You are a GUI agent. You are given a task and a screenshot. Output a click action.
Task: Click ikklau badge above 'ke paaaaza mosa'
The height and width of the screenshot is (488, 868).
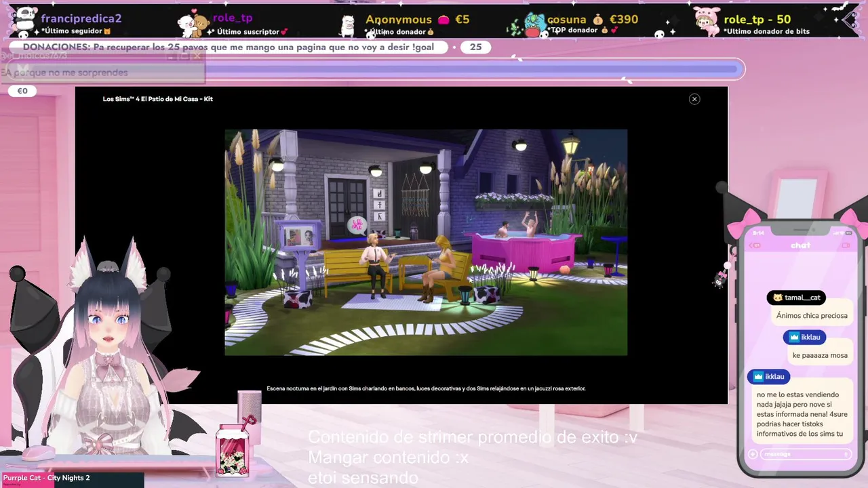pyautogui.click(x=804, y=337)
